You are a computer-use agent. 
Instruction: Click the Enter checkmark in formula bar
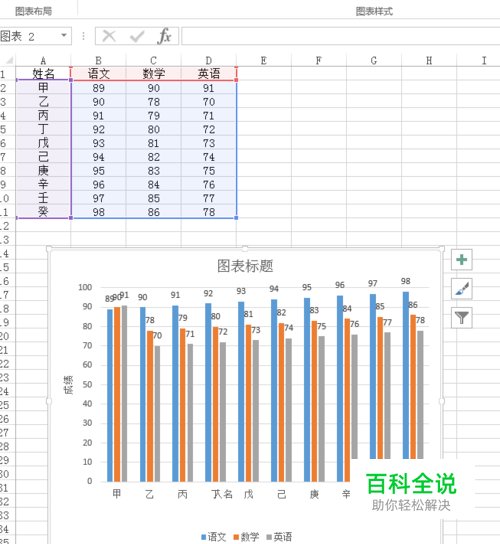[137, 36]
